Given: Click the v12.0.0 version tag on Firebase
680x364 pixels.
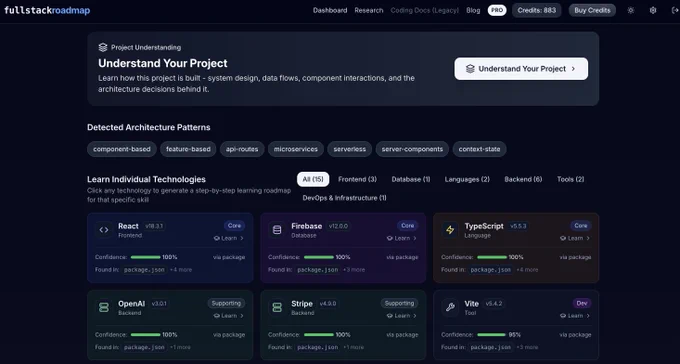Looking at the screenshot, I should click(338, 226).
